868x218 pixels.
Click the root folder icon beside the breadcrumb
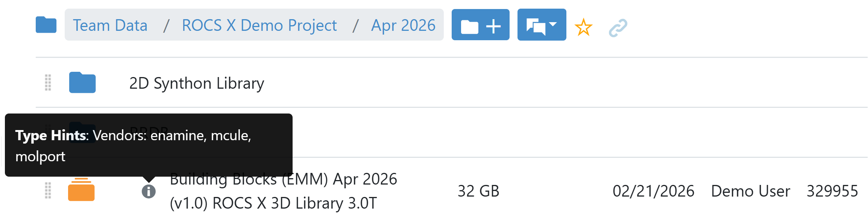[x=46, y=25]
